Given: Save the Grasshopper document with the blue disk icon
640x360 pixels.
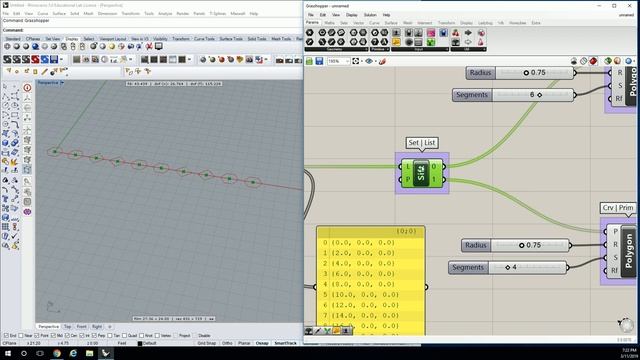Looking at the screenshot, I should pyautogui.click(x=319, y=61).
